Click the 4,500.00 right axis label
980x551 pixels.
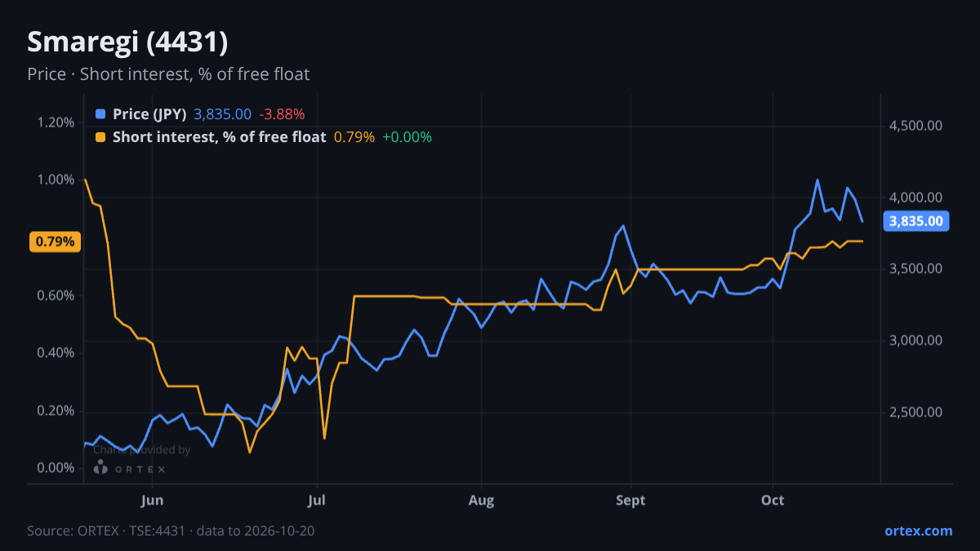click(x=917, y=126)
